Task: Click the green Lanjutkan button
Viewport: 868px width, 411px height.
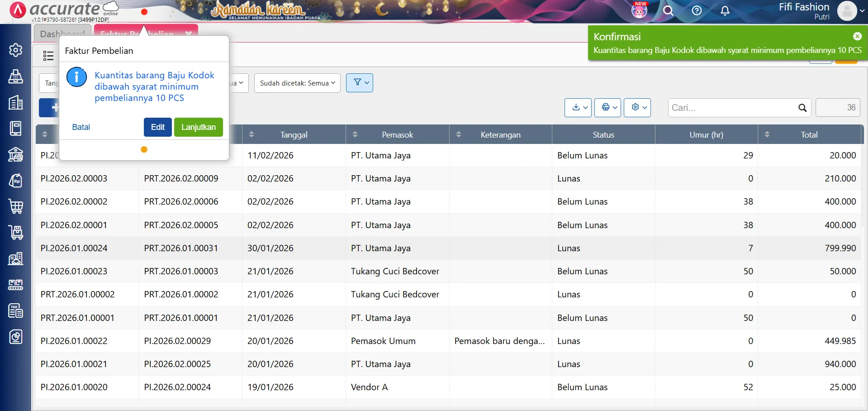Action: coord(198,127)
